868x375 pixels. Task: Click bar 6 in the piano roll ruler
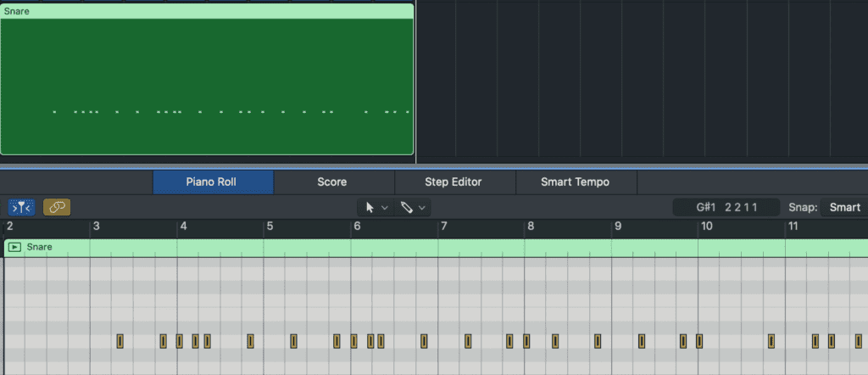(x=357, y=226)
